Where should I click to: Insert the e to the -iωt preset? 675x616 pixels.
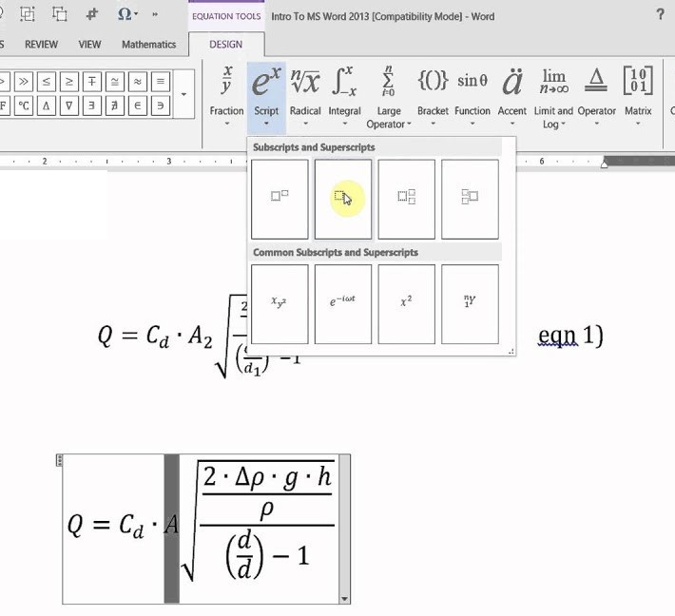(343, 303)
